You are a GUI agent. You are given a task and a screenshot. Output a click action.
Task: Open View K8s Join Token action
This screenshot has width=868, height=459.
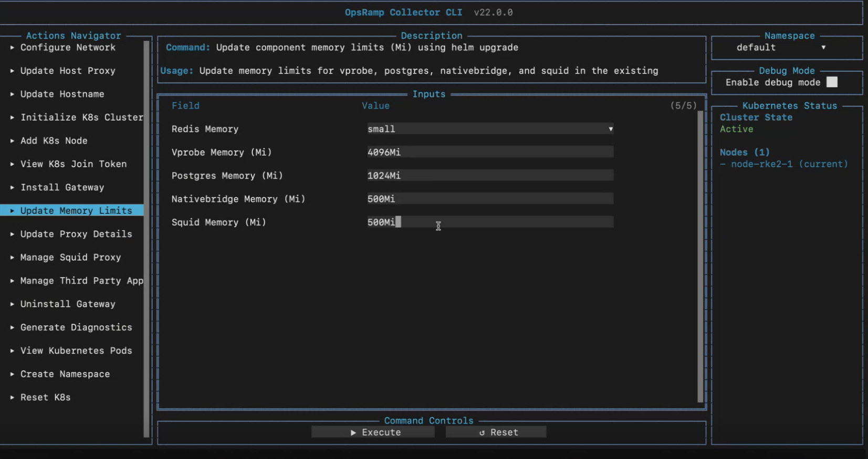click(74, 164)
